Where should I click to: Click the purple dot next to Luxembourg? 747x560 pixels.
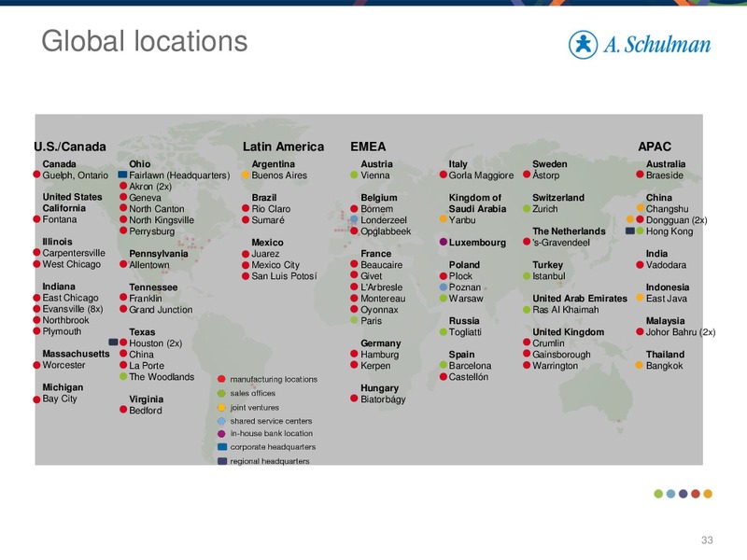[443, 242]
